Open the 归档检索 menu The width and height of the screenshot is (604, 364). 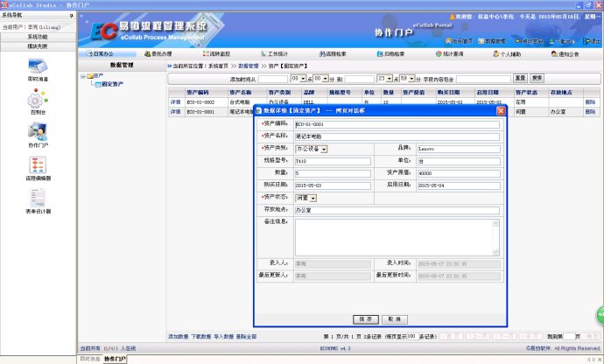[x=390, y=54]
